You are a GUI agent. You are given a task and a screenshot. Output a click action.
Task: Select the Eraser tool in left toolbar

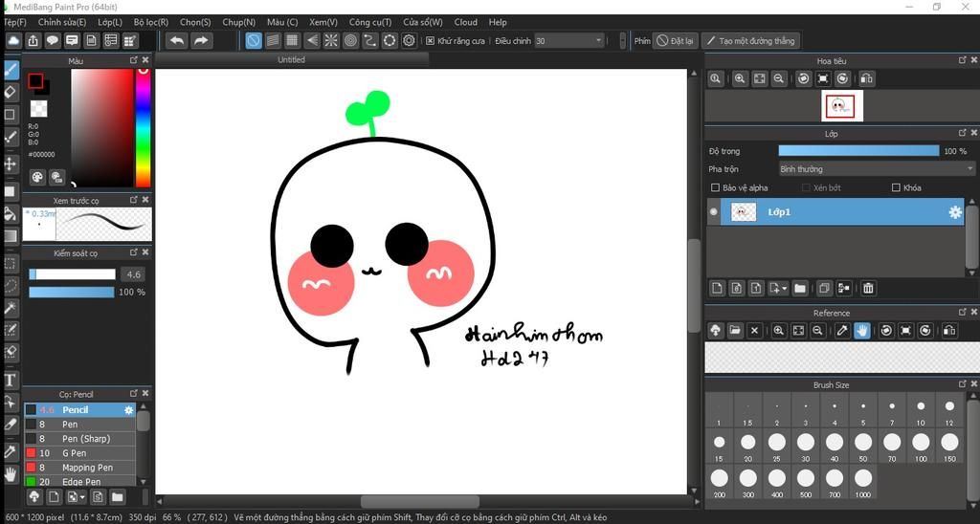pos(11,93)
